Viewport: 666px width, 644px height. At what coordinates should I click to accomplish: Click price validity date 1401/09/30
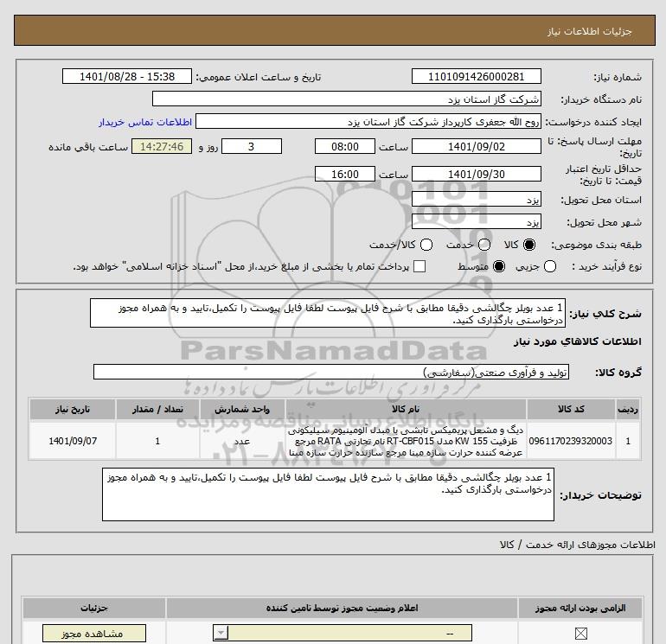point(476,174)
